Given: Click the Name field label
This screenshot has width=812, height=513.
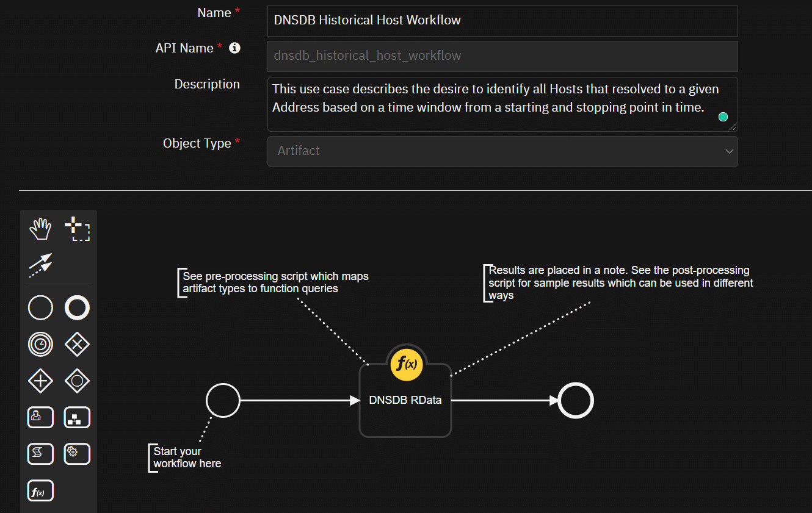Looking at the screenshot, I should 214,13.
